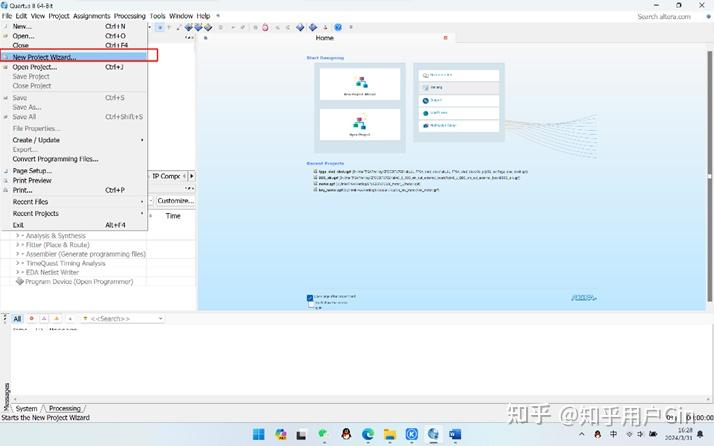Toggle red error message filter icon
The height and width of the screenshot is (446, 714).
pos(31,319)
